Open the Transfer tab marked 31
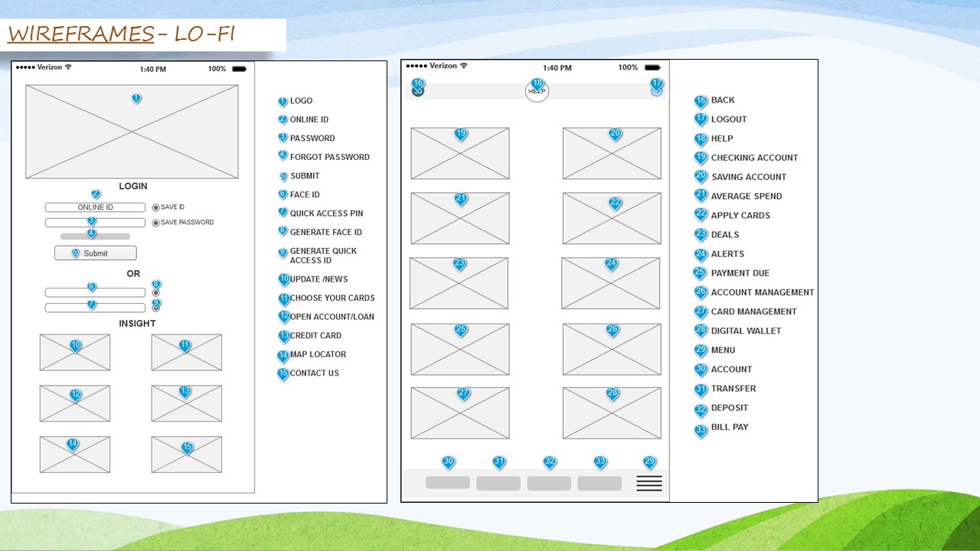This screenshot has height=551, width=980. point(498,484)
